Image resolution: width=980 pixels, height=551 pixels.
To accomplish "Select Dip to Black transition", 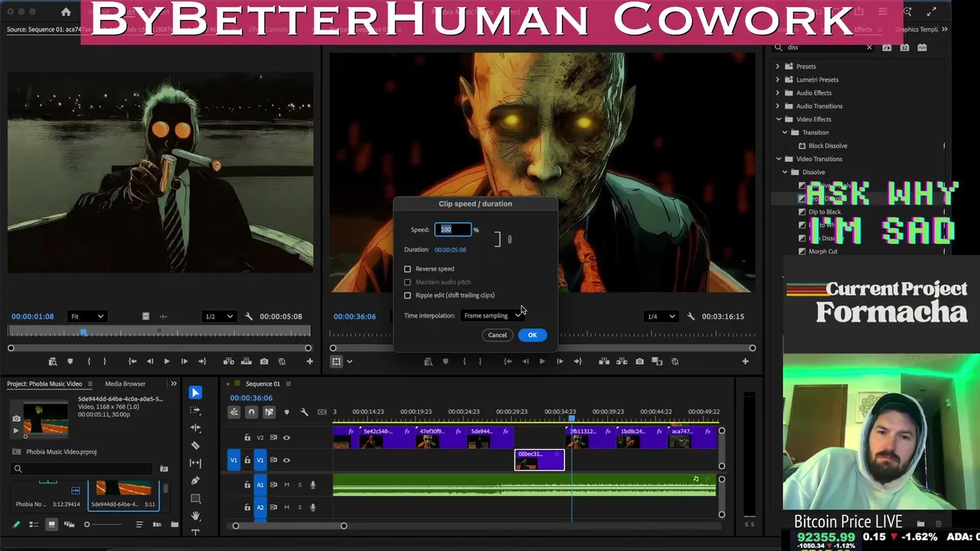I will (825, 212).
